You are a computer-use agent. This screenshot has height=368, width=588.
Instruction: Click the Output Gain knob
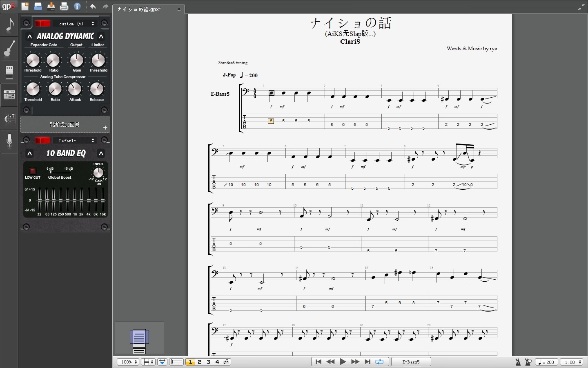click(x=77, y=61)
